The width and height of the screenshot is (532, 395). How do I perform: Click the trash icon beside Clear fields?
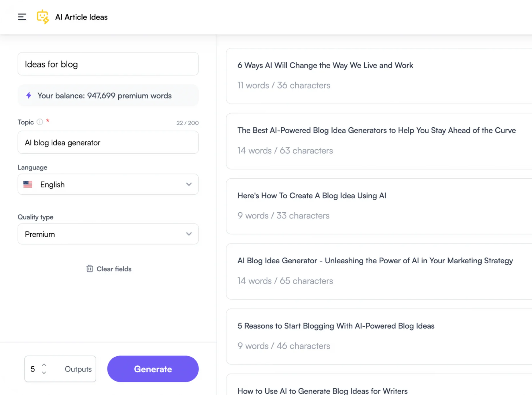click(x=90, y=268)
